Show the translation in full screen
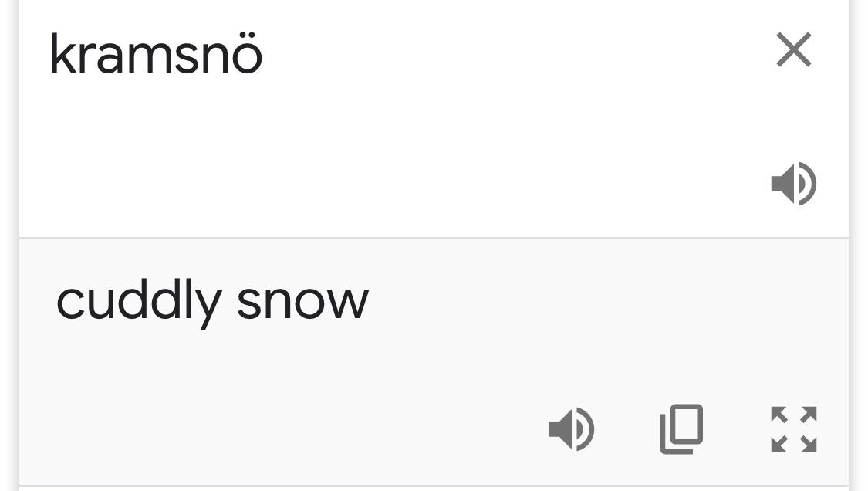This screenshot has width=868, height=491. pos(794,429)
